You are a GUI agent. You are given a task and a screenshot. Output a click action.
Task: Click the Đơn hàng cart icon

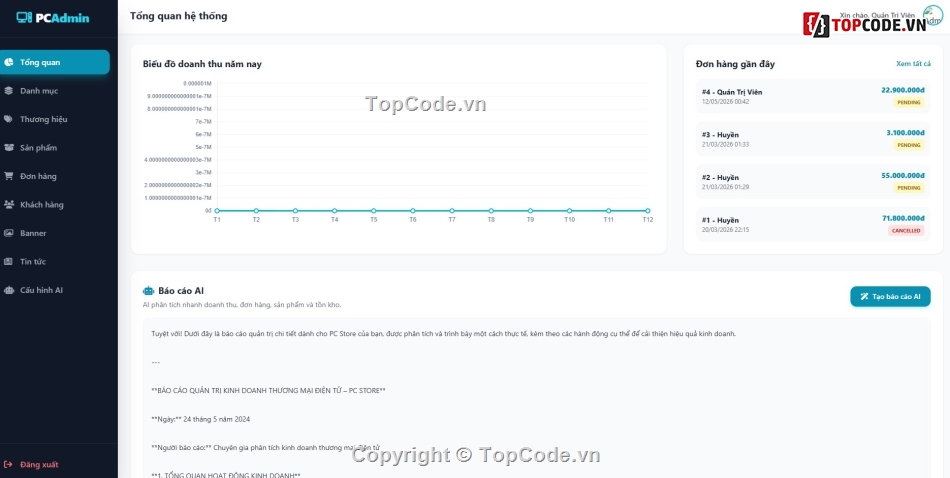coord(8,176)
